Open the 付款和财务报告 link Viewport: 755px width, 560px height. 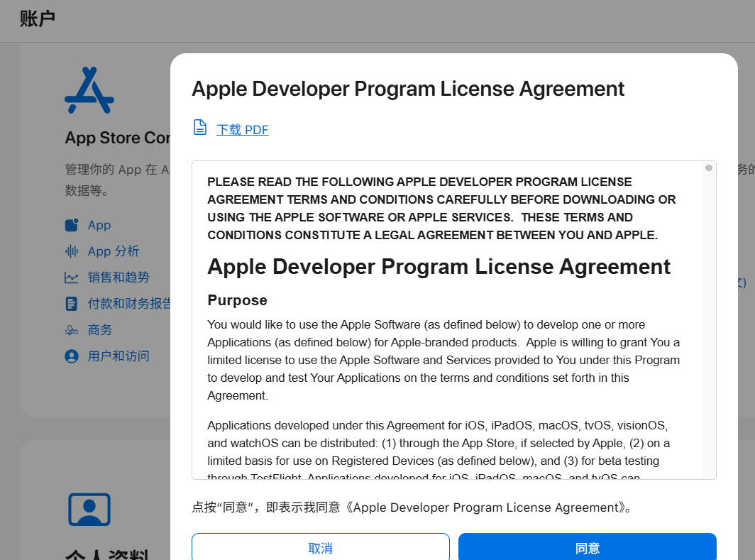click(129, 303)
